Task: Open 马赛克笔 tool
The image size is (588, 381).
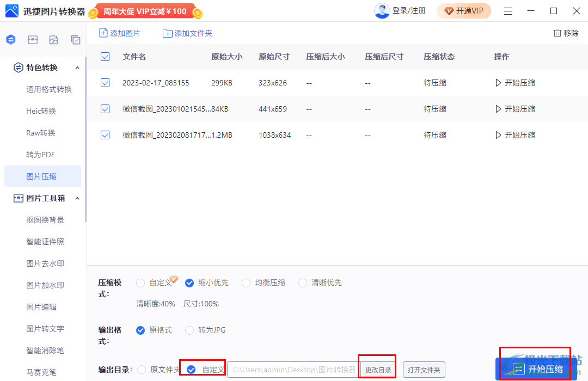Action: (x=41, y=372)
